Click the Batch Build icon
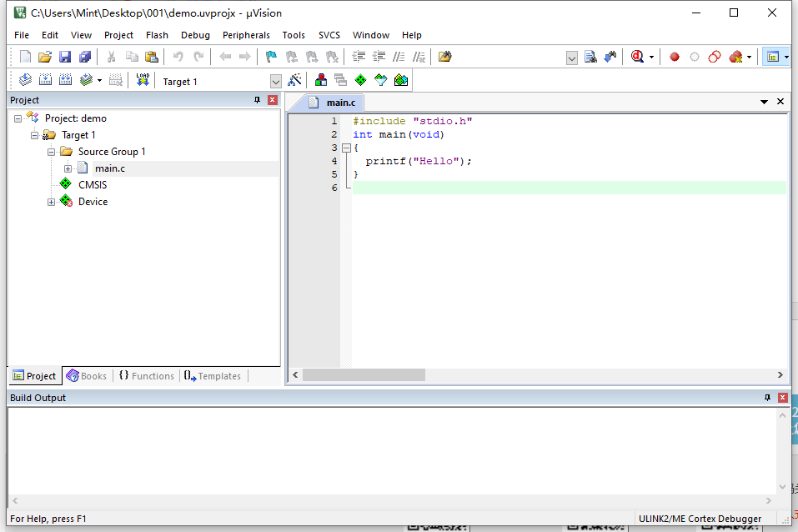 click(86, 79)
